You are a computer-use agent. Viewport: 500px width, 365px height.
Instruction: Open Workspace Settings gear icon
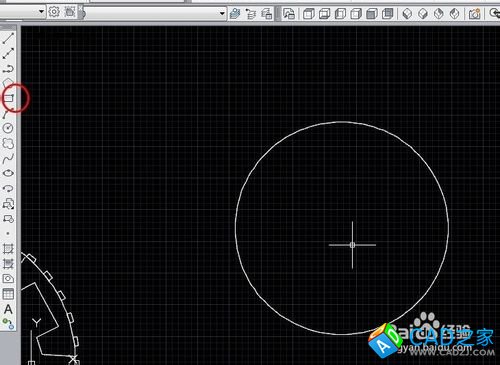coord(54,12)
